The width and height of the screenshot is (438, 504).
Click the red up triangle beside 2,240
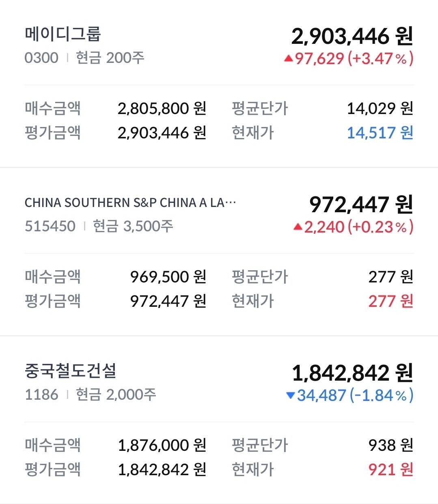coord(298,227)
